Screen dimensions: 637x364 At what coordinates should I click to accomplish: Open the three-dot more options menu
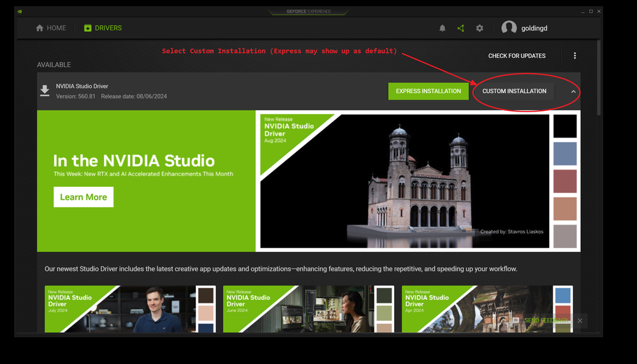(x=575, y=55)
